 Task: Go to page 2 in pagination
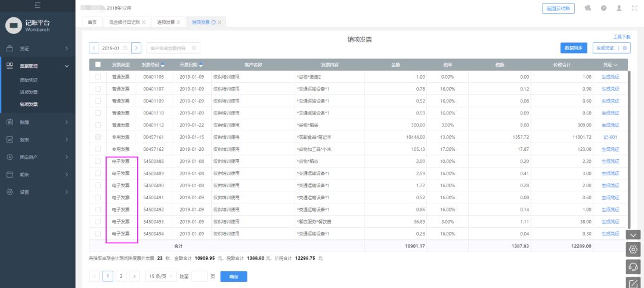[120, 277]
